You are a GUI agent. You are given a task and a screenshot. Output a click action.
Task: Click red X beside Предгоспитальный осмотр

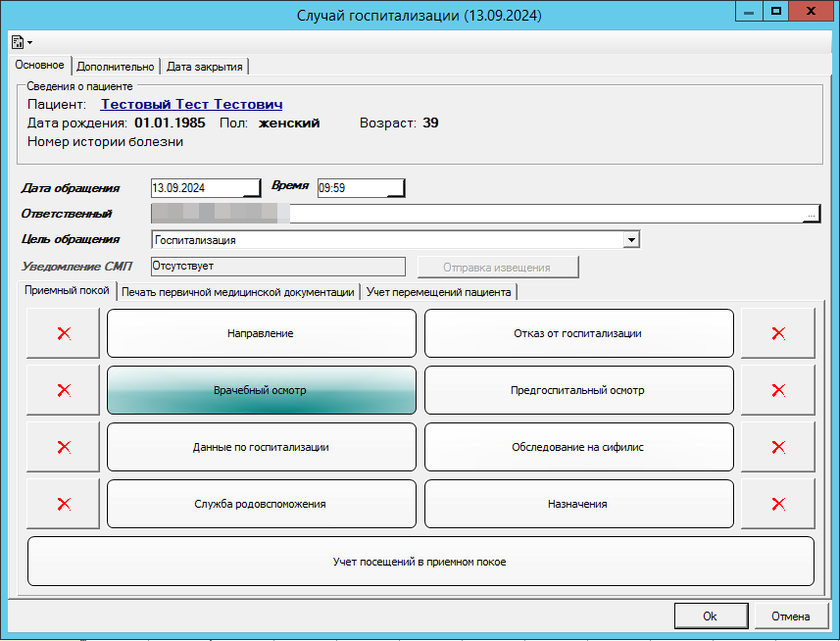coord(778,390)
